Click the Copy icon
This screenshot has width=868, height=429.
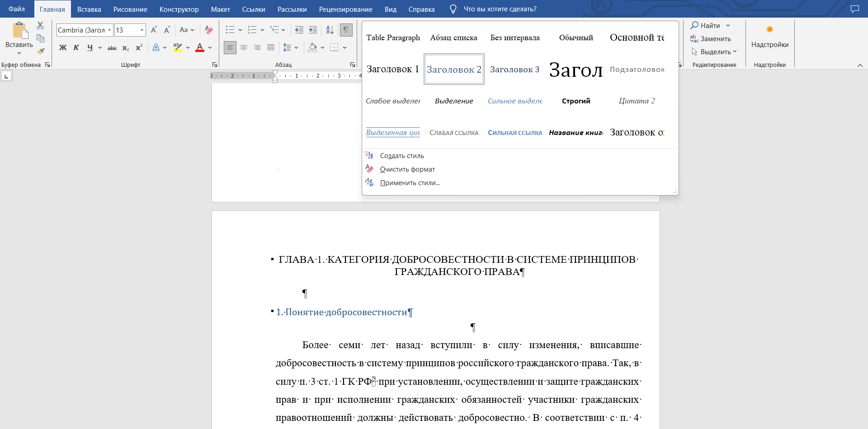tap(40, 38)
